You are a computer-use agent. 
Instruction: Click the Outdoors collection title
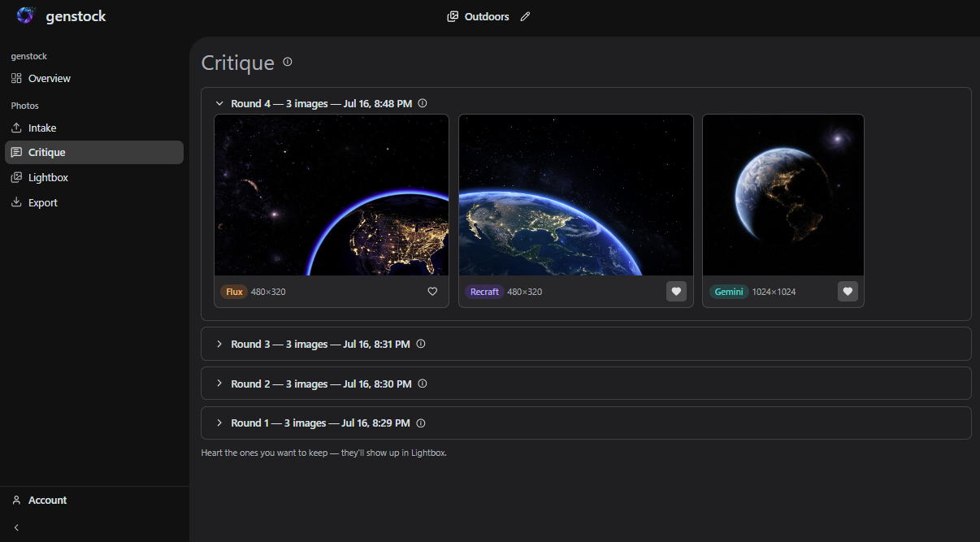(487, 16)
